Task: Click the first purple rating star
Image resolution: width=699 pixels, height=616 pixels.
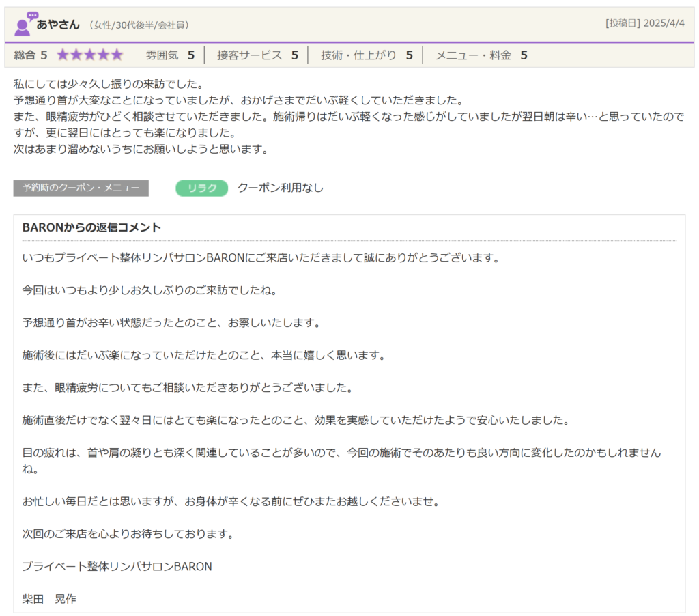Action: pyautogui.click(x=63, y=55)
